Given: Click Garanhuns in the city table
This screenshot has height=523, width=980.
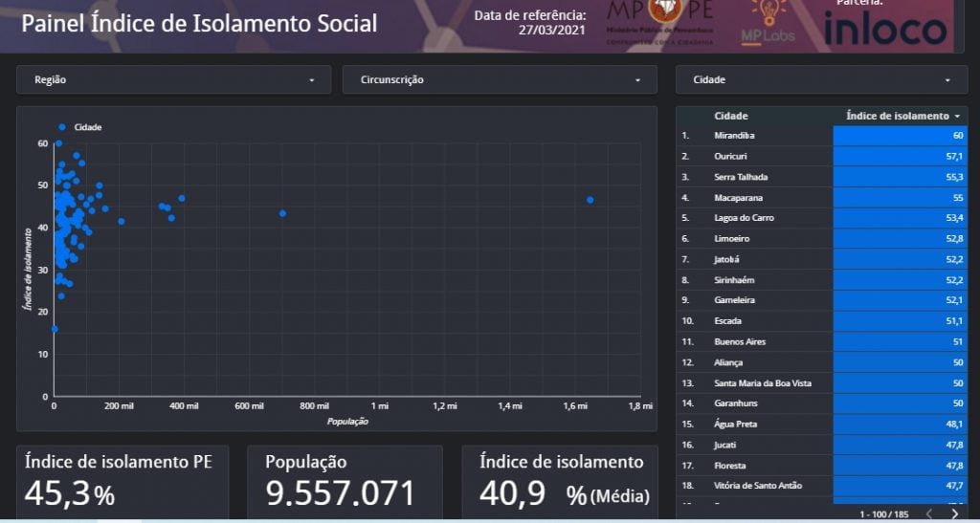Looking at the screenshot, I should [x=735, y=403].
